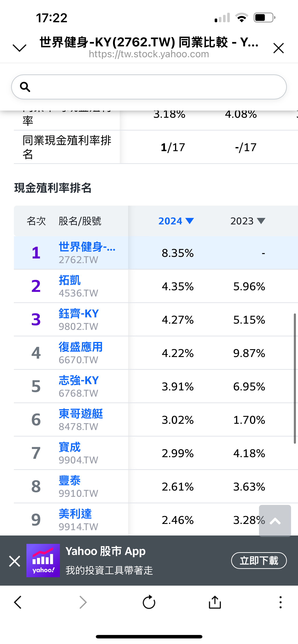Screen dimensions: 298x644
Task: Collapse browser with the down chevron
Action: [19, 48]
